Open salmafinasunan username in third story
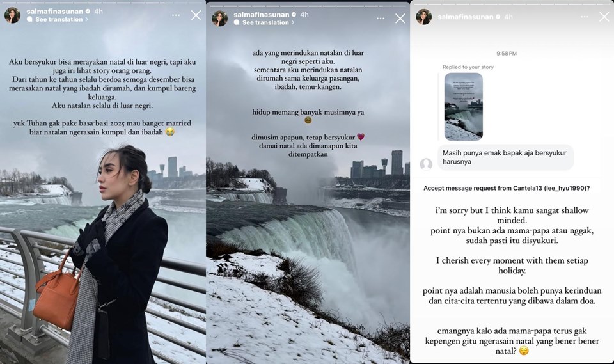Viewport: 614px width, 364px height. point(466,17)
